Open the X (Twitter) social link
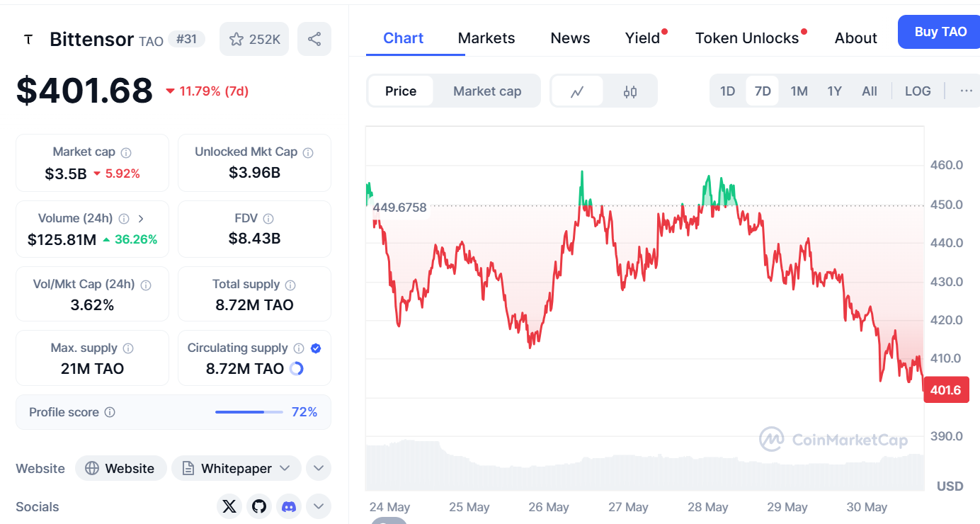 pos(229,506)
